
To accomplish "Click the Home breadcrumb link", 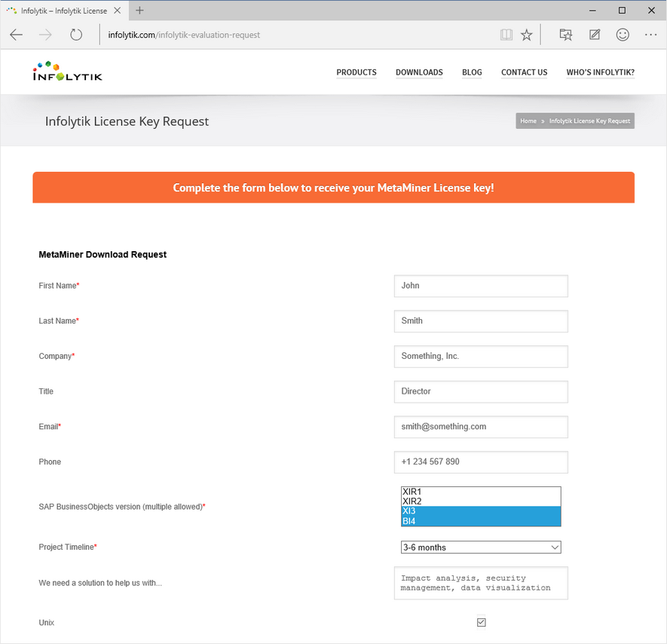I will point(528,121).
